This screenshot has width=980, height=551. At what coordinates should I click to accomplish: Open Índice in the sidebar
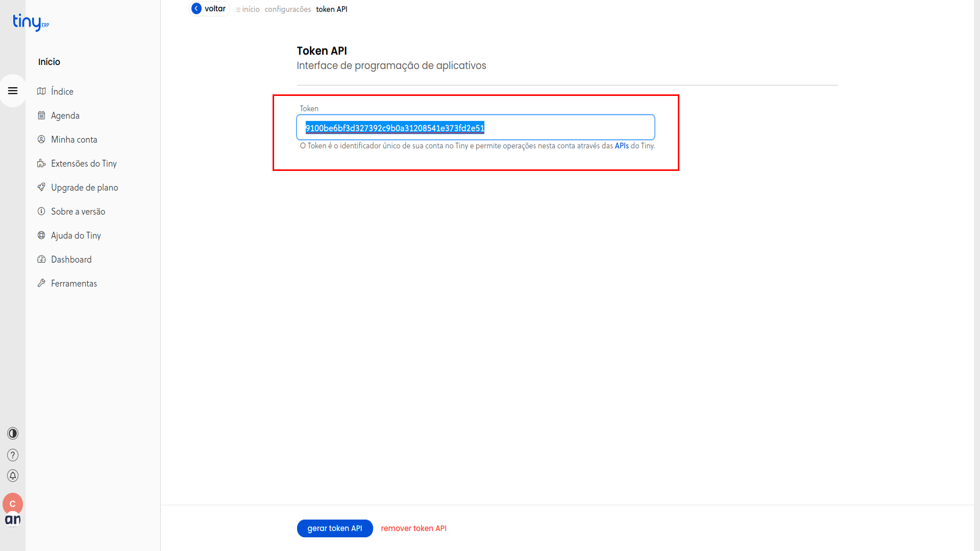tap(62, 91)
